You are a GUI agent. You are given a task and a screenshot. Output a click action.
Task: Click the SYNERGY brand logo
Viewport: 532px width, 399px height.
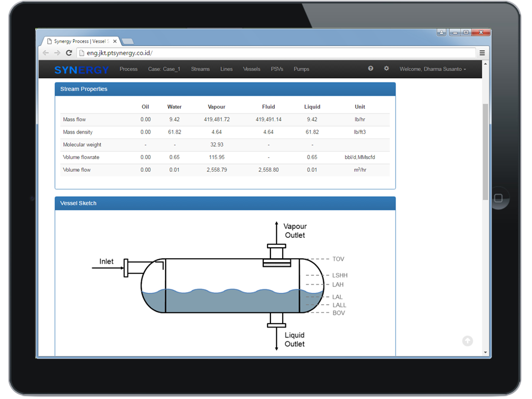81,70
